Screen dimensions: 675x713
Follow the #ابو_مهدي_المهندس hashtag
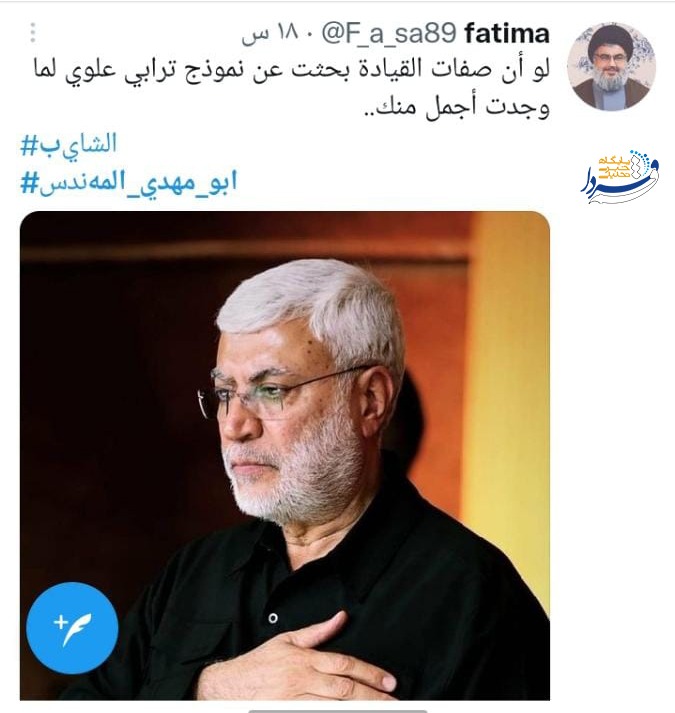129,183
